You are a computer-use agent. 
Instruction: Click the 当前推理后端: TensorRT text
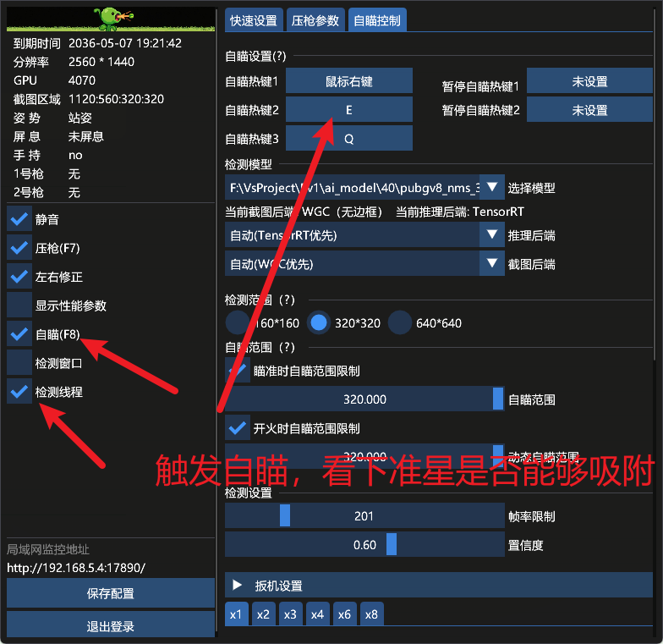pos(460,212)
